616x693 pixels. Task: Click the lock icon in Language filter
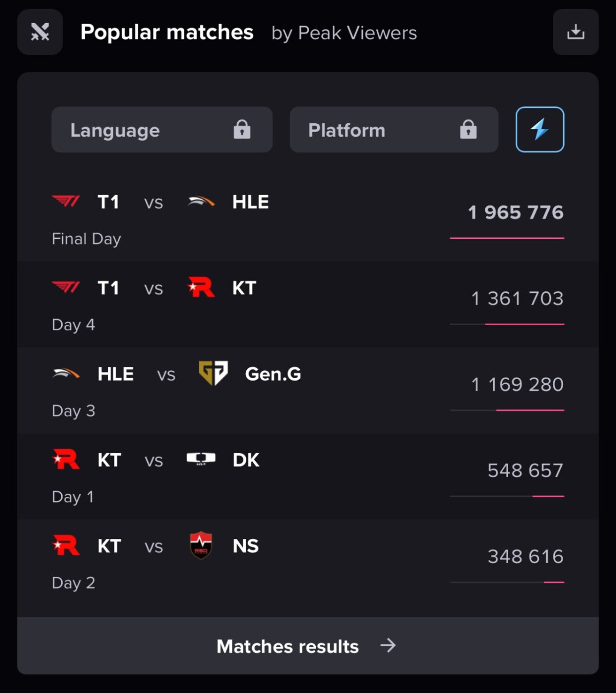(x=242, y=129)
